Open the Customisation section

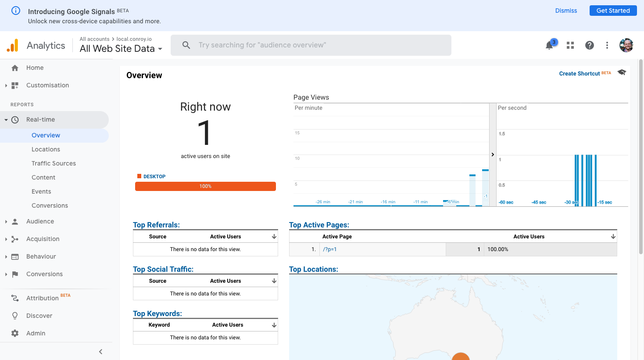[x=47, y=85]
